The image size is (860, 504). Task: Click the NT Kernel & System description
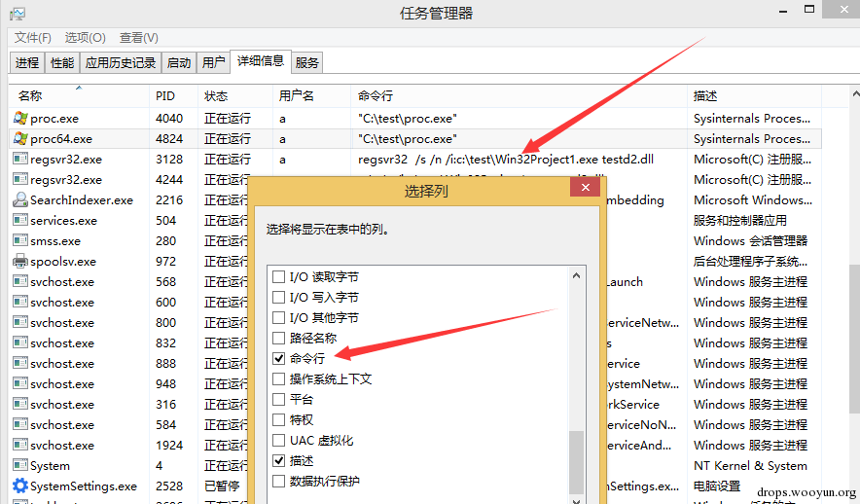point(750,465)
